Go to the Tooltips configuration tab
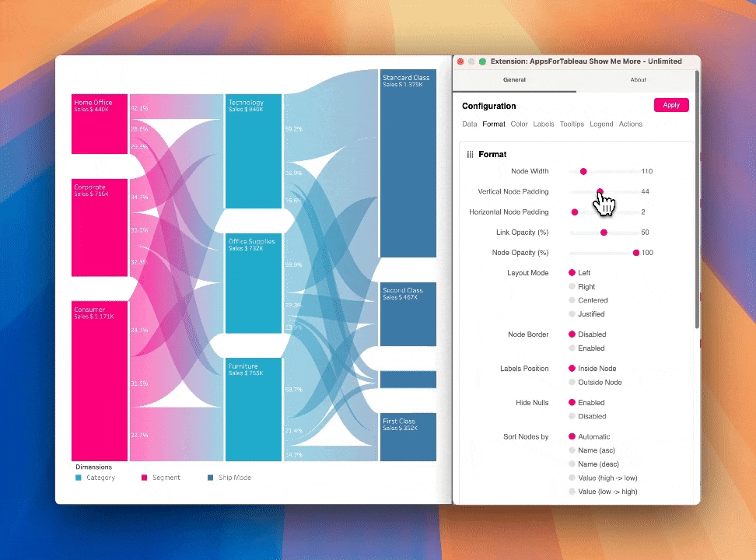Image resolution: width=756 pixels, height=560 pixels. pyautogui.click(x=572, y=124)
